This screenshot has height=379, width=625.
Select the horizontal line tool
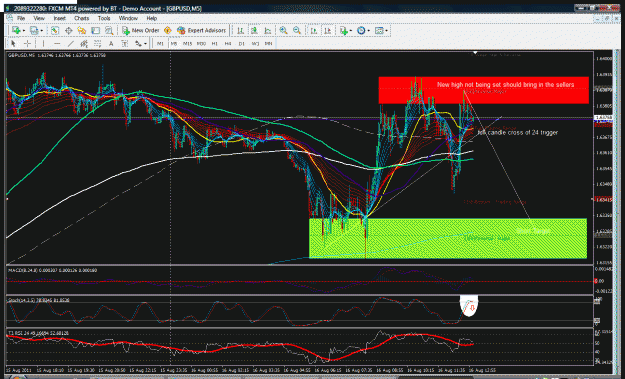57,43
